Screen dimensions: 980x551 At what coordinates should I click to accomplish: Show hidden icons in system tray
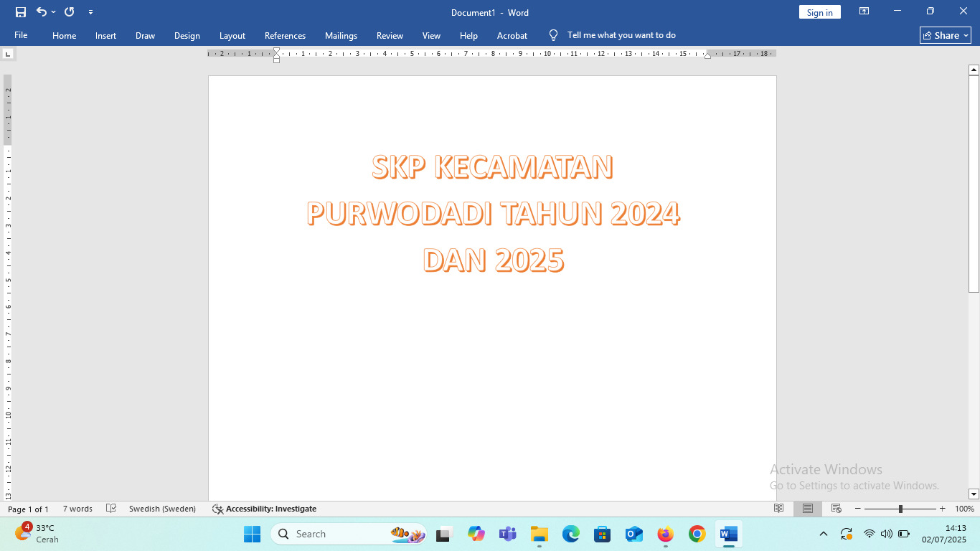pyautogui.click(x=824, y=534)
